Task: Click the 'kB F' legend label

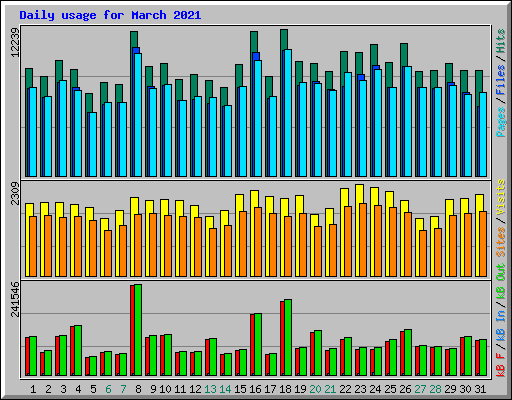Action: (x=501, y=365)
